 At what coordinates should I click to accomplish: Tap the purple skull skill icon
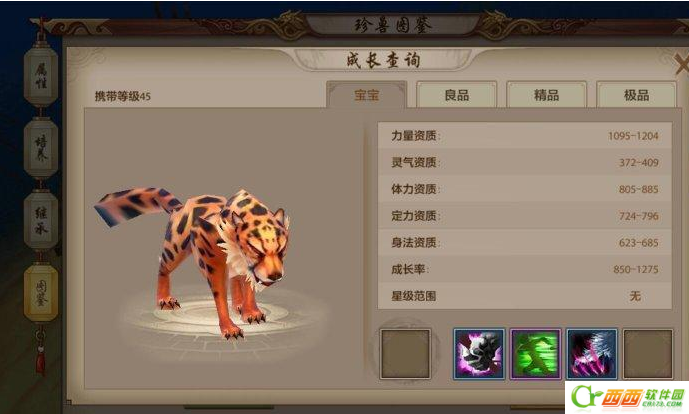tap(479, 354)
